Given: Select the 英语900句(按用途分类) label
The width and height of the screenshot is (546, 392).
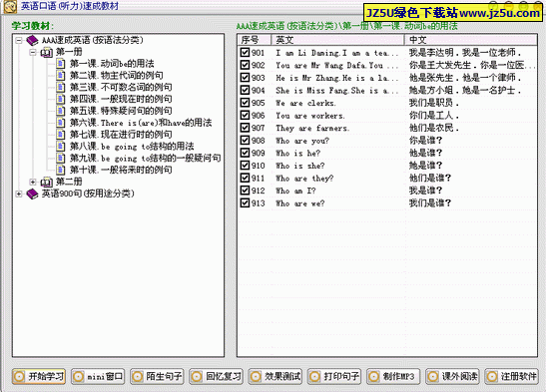Looking at the screenshot, I should point(88,194).
